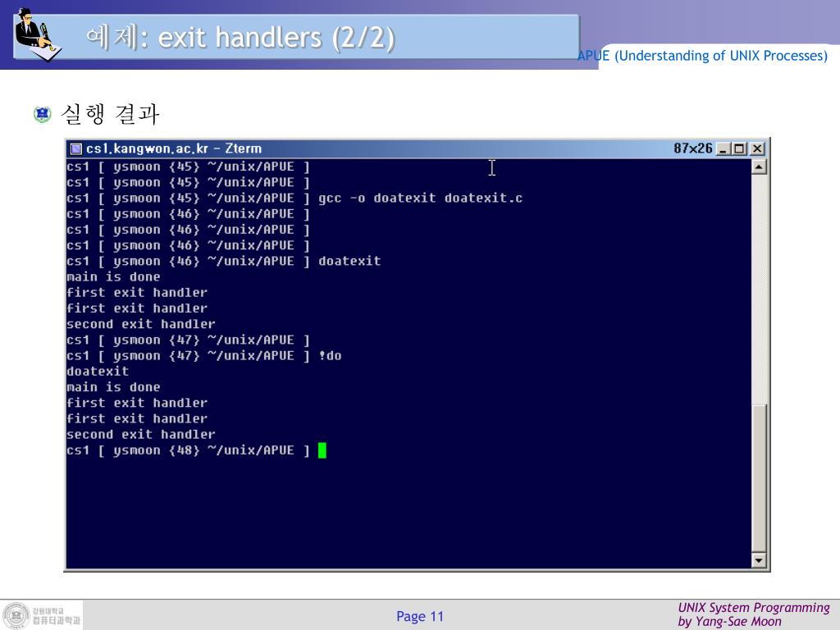Click the detective mascot icon in header
840x630 pixels.
38,34
